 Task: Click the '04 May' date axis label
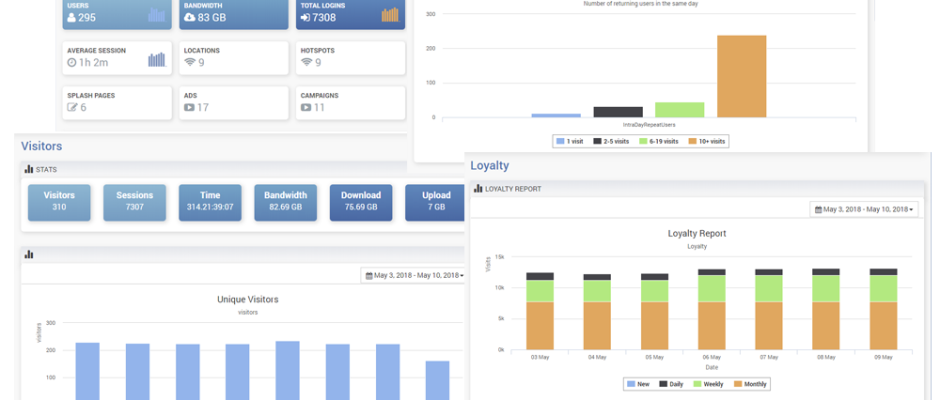point(597,358)
